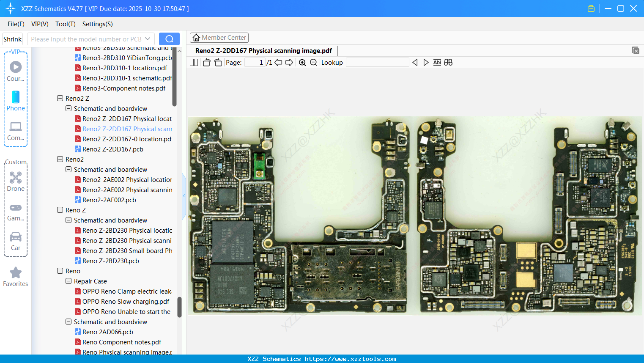This screenshot has width=644, height=363.
Task: Toggle whole-word match (Abi) option
Action: [437, 63]
